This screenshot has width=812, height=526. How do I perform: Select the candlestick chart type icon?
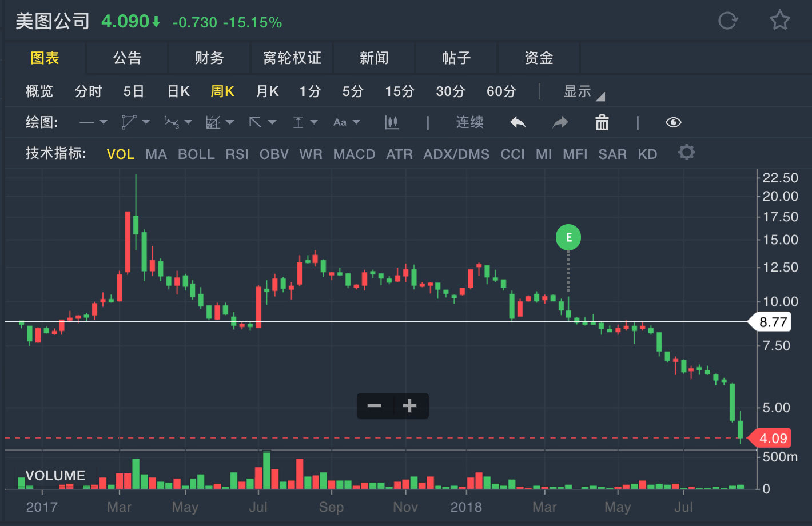click(x=392, y=122)
